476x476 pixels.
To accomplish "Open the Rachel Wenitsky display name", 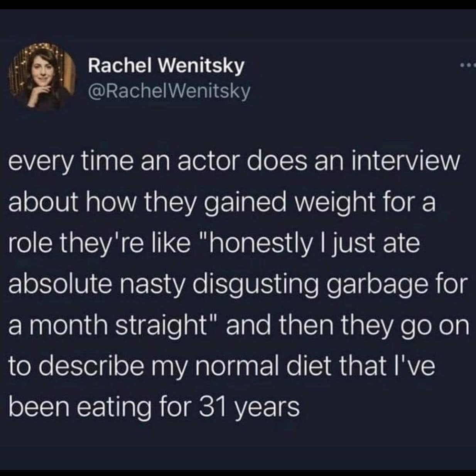I will tap(166, 66).
